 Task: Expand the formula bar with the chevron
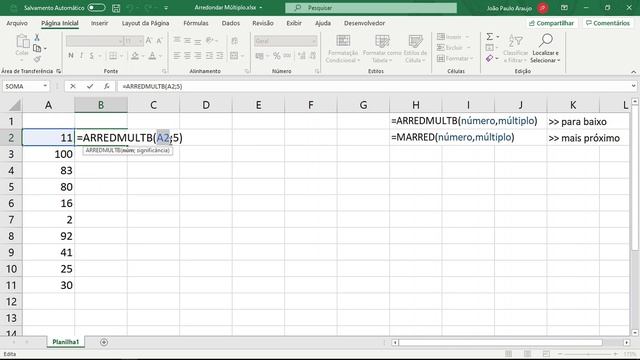[x=633, y=86]
